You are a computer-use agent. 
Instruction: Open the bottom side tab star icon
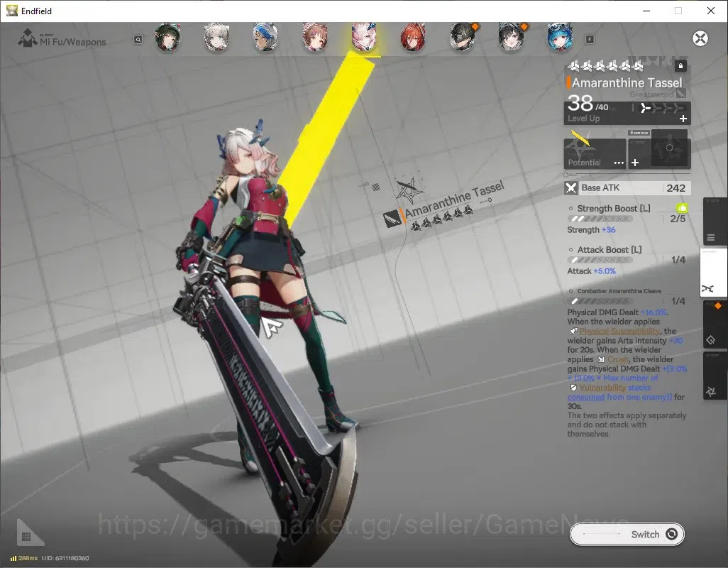(711, 392)
